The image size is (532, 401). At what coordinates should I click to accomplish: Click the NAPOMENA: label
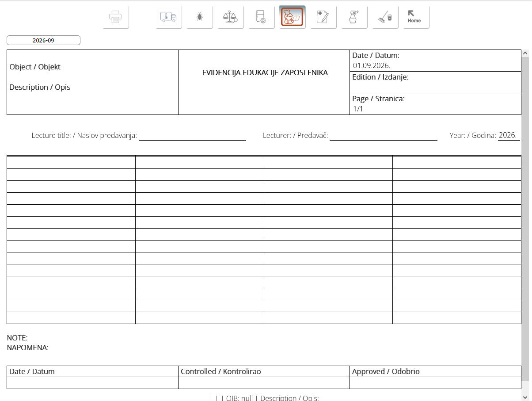28,348
